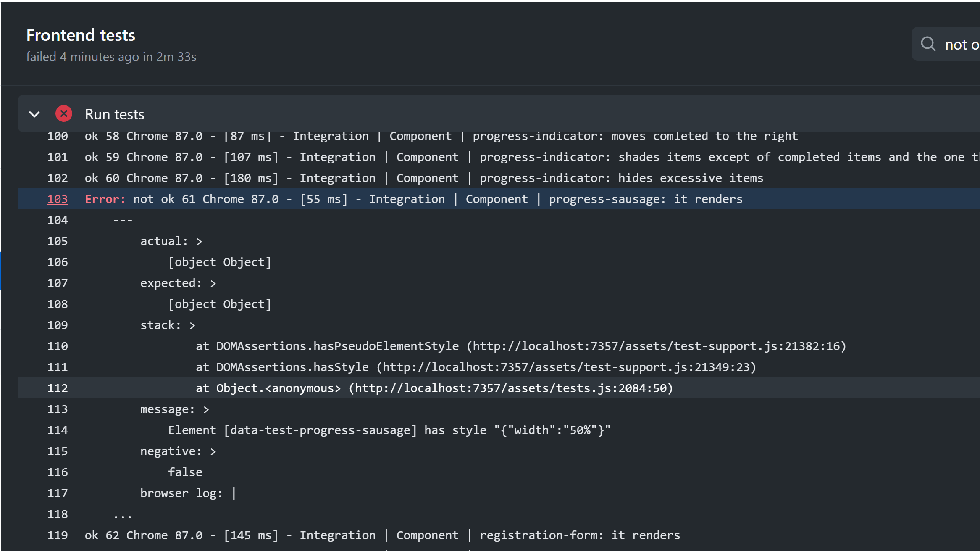
Task: Collapse the Run tests step chevron
Action: [34, 114]
